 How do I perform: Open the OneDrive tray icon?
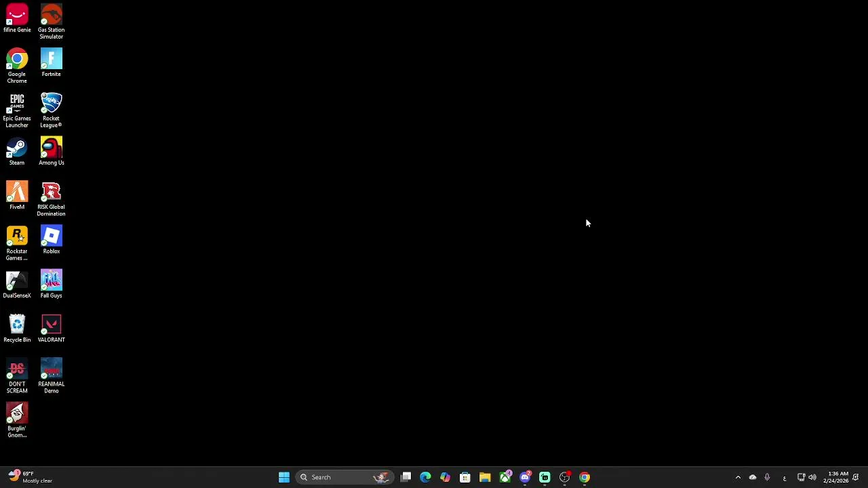point(753,477)
